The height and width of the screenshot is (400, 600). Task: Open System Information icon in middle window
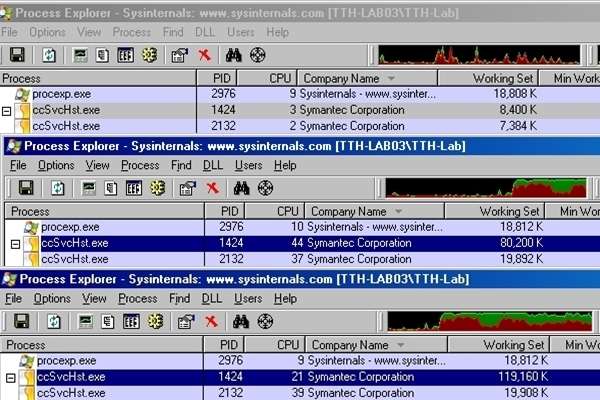pos(89,188)
